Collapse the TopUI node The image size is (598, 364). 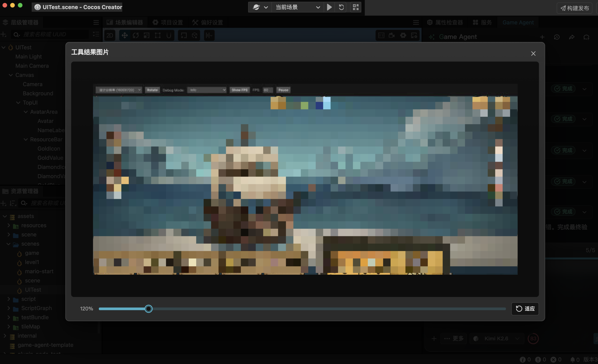pyautogui.click(x=18, y=103)
